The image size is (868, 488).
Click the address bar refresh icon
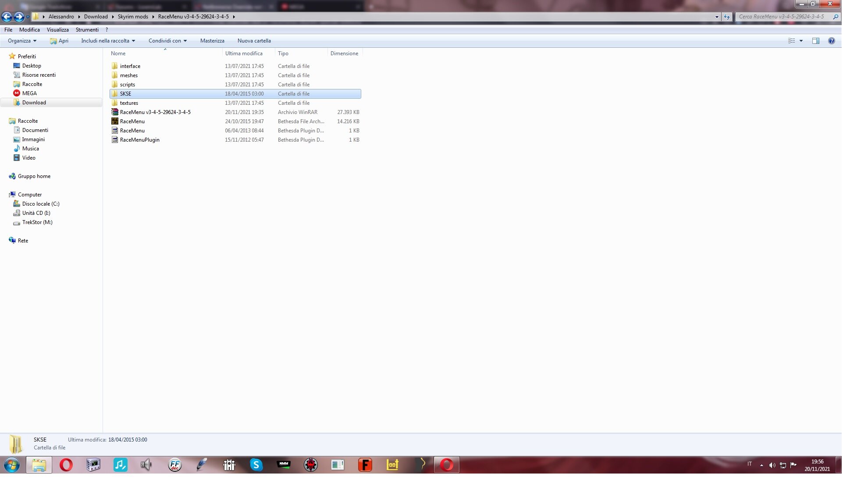[727, 17]
